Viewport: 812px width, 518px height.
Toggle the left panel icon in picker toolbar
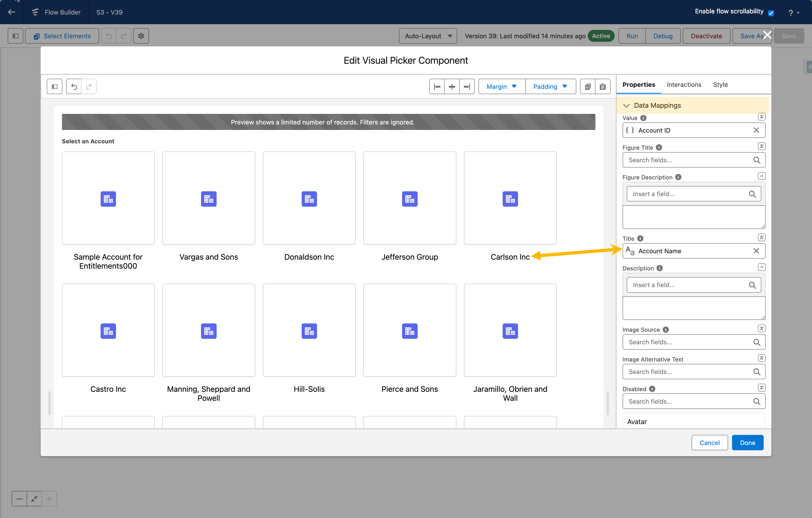click(x=54, y=87)
